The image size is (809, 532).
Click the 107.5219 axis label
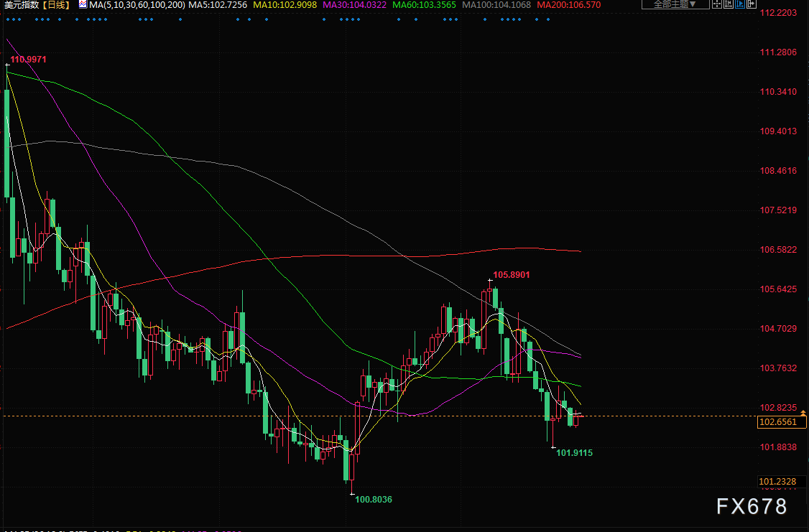pos(778,210)
